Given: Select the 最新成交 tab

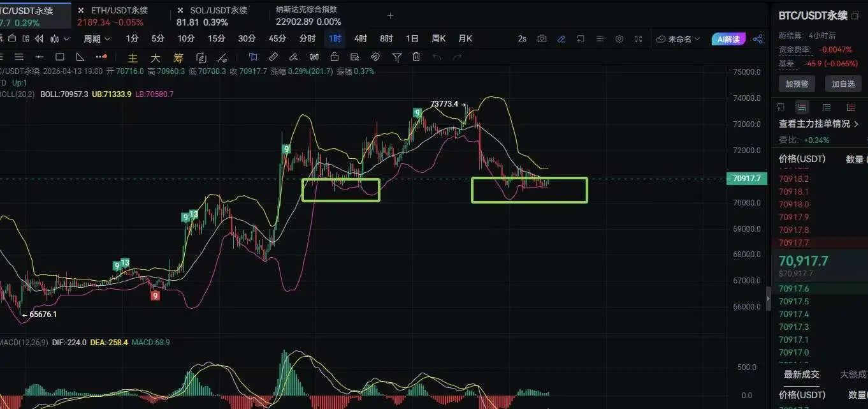Looking at the screenshot, I should click(x=802, y=375).
